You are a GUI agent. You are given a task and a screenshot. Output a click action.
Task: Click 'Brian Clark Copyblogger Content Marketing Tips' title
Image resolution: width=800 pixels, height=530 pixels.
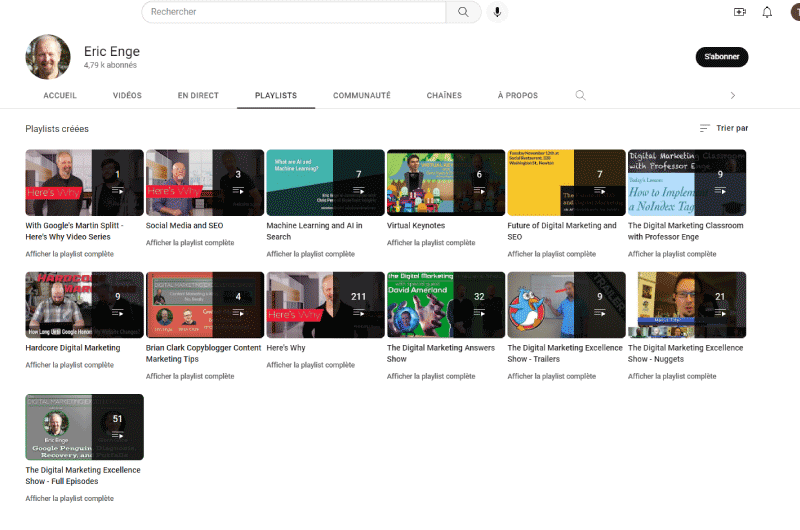[x=204, y=354]
